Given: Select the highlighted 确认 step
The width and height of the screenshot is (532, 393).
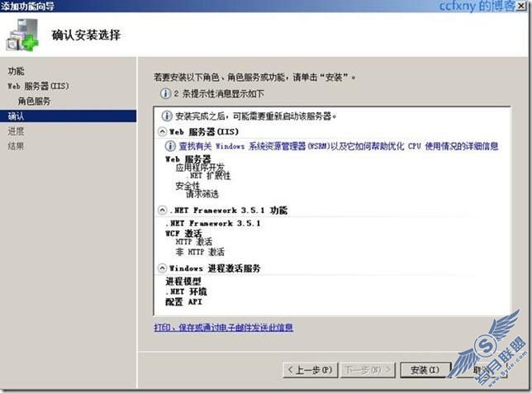Looking at the screenshot, I should pos(69,116).
